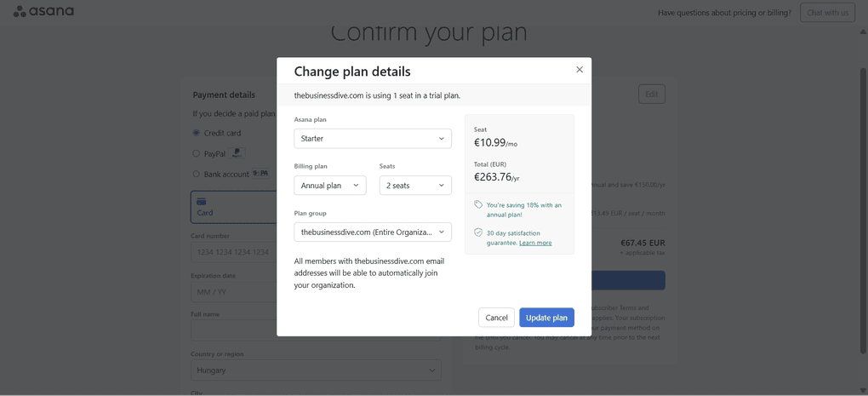The height and width of the screenshot is (396, 868).
Task: Click the PayPal logo icon
Action: [x=237, y=153]
